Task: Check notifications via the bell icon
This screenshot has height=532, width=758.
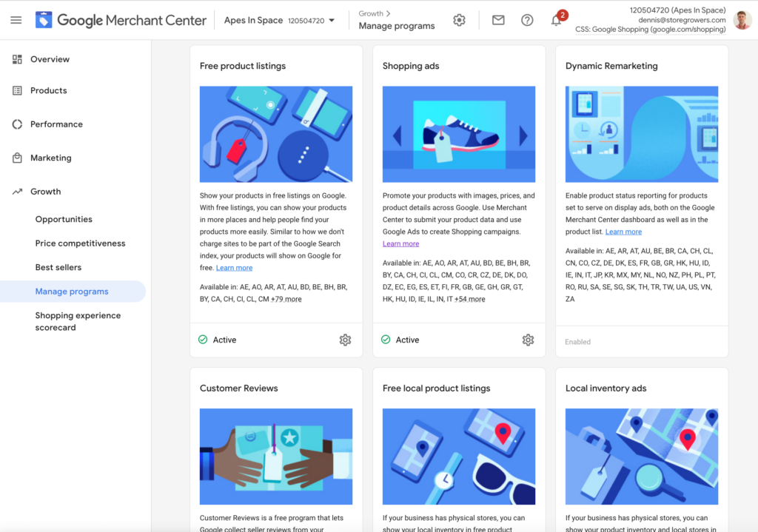Action: [x=557, y=20]
